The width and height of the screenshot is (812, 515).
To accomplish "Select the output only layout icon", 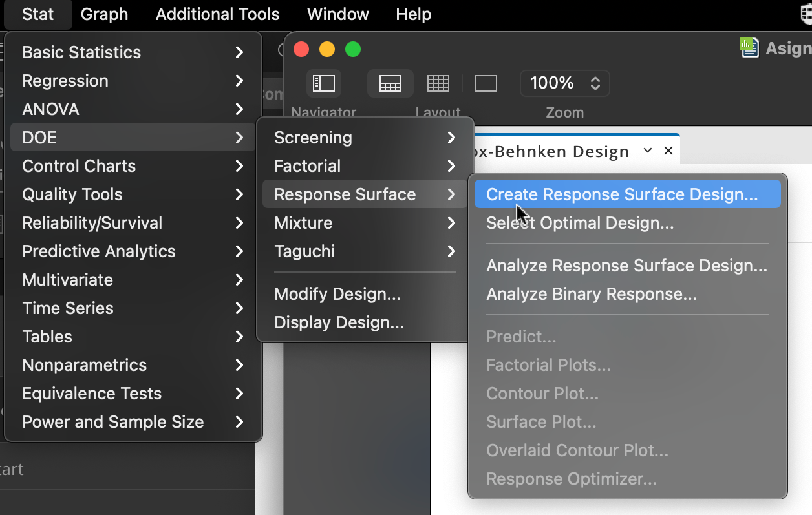I will tap(486, 83).
